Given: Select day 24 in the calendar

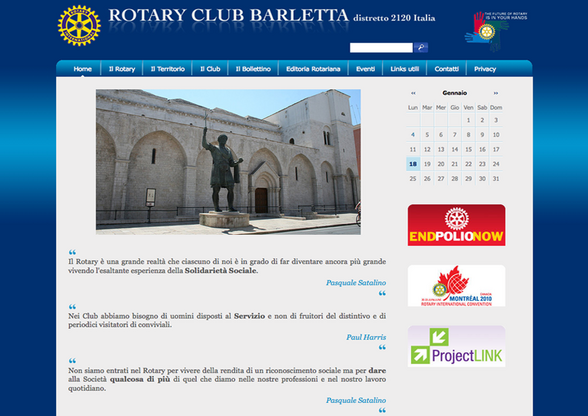Looking at the screenshot, I should 496,164.
